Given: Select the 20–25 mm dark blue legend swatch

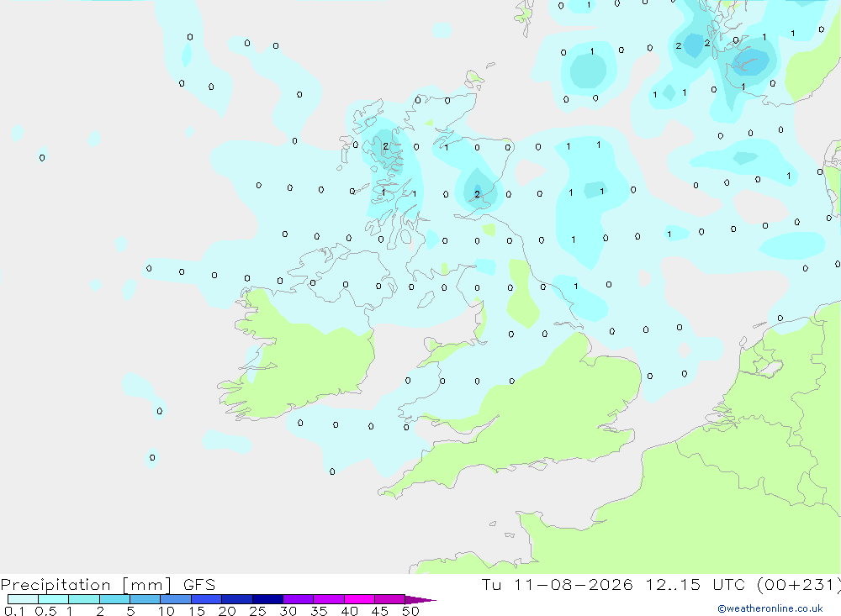Looking at the screenshot, I should coord(237,599).
